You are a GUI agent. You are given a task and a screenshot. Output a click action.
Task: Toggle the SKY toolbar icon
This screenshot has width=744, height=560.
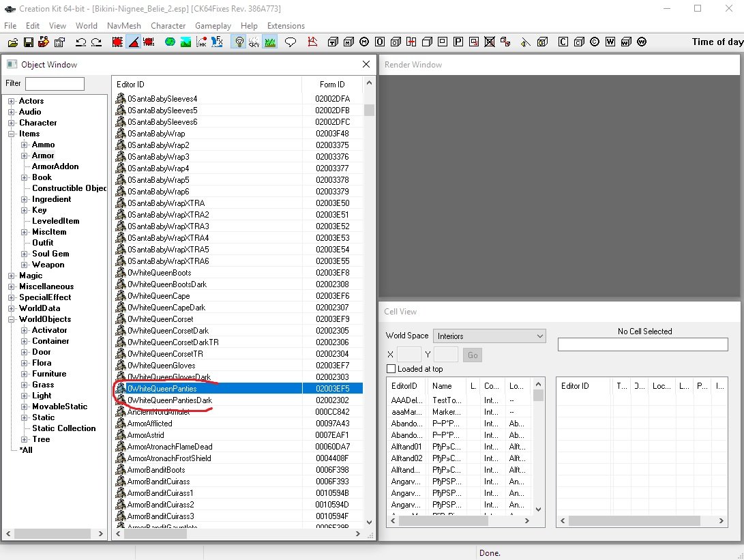coord(254,42)
